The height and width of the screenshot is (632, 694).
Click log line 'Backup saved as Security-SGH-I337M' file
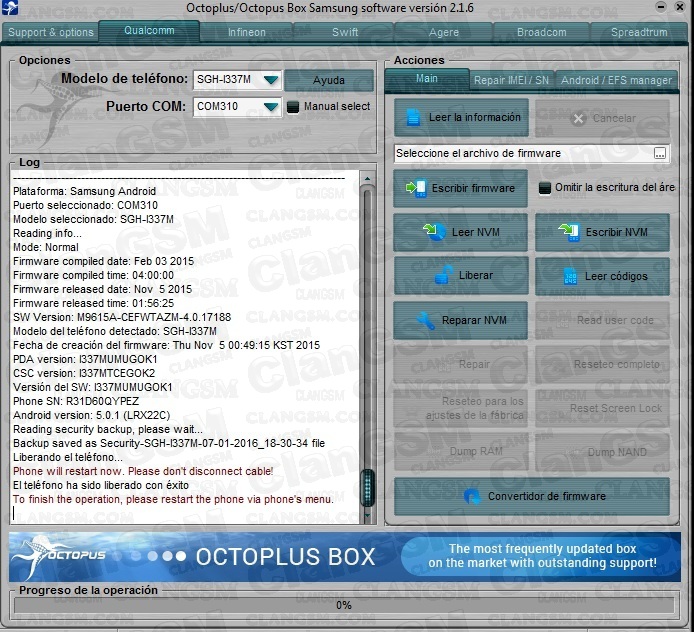point(169,443)
